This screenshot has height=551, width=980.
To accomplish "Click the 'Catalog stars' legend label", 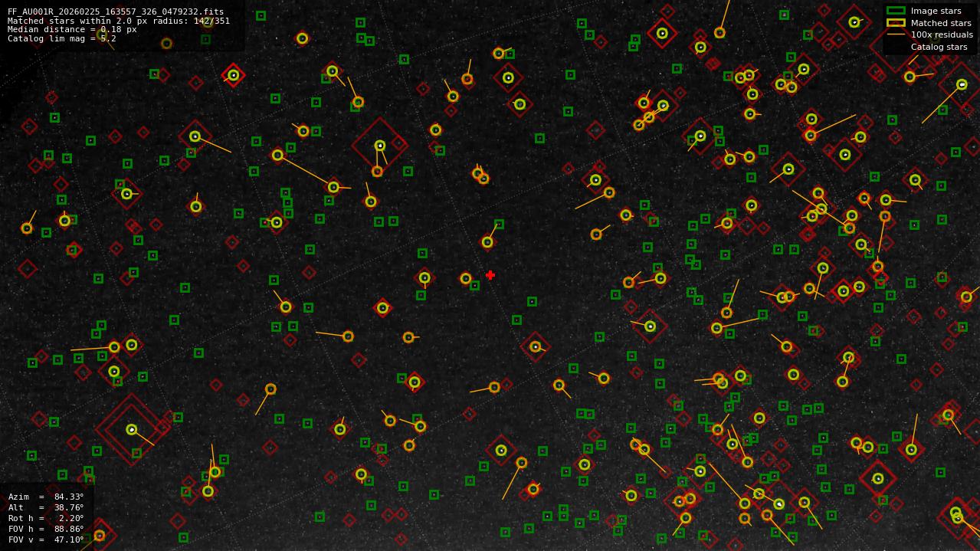I will coord(939,47).
